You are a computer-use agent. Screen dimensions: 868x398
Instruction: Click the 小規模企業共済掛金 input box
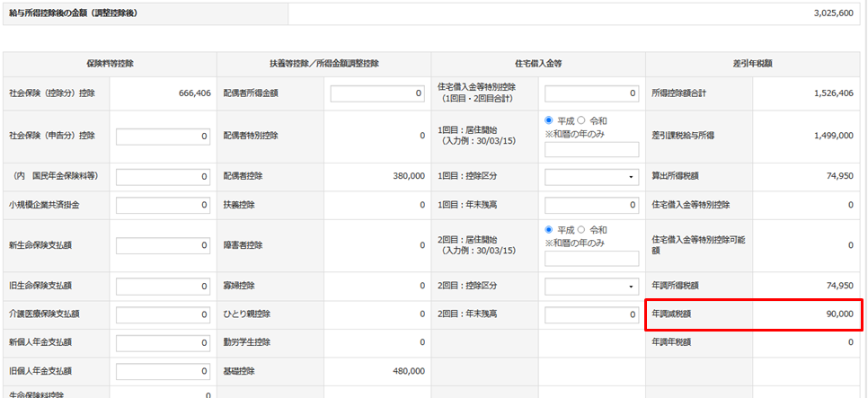click(164, 205)
